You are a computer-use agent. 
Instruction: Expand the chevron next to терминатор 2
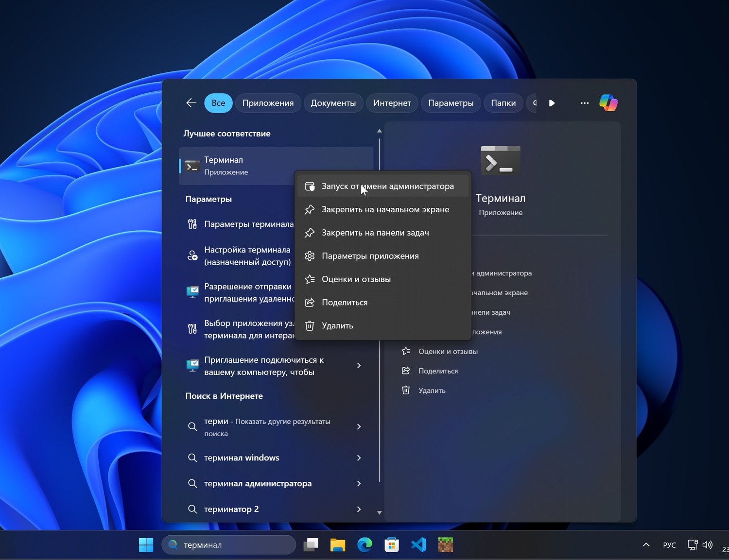coord(359,509)
